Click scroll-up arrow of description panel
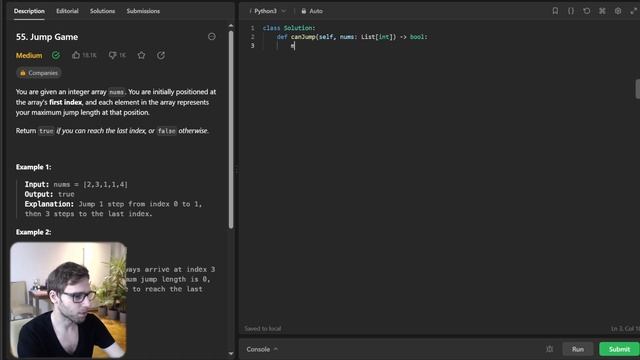The width and height of the screenshot is (640, 360). click(231, 26)
